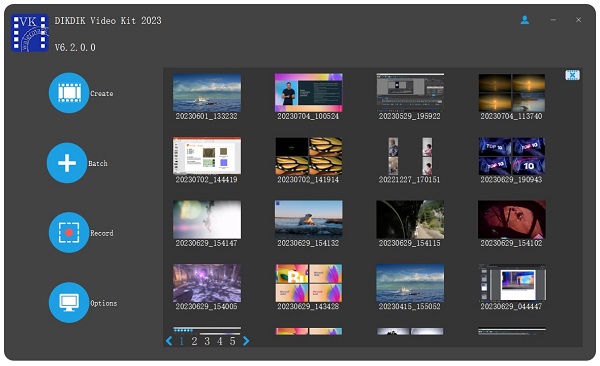Switch to page 4 of thumbnails
Image resolution: width=600 pixels, height=366 pixels.
tap(220, 341)
